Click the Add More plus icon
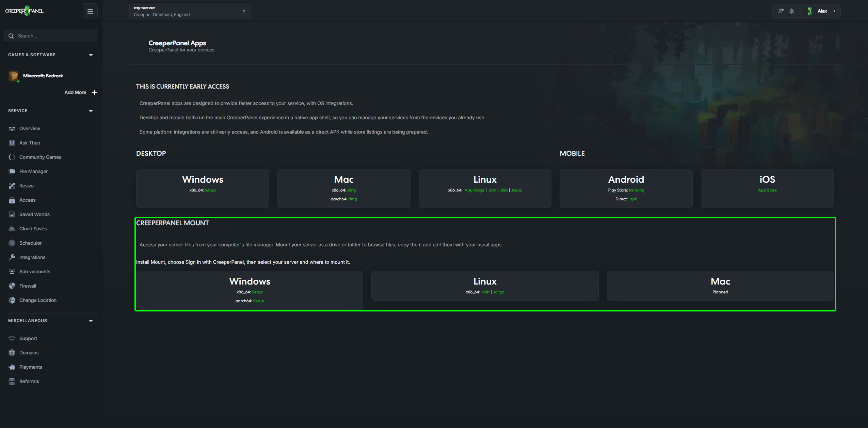This screenshot has width=868, height=428. (x=95, y=93)
